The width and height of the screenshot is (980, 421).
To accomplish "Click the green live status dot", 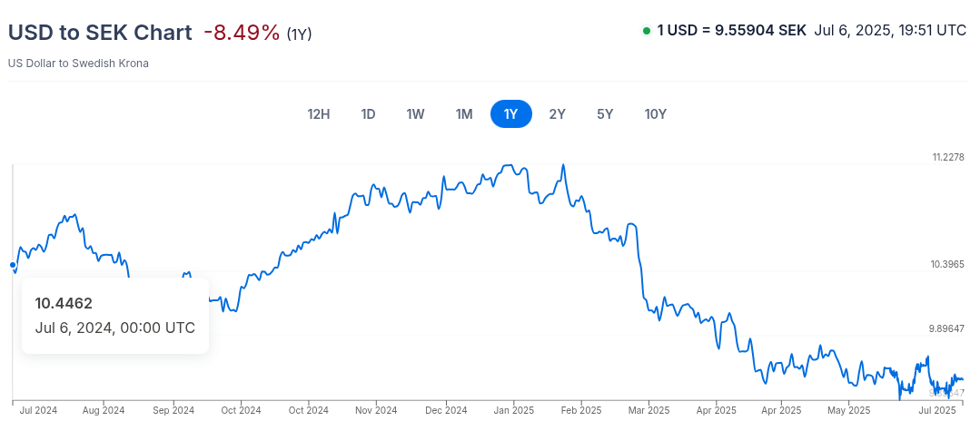I will tap(647, 31).
